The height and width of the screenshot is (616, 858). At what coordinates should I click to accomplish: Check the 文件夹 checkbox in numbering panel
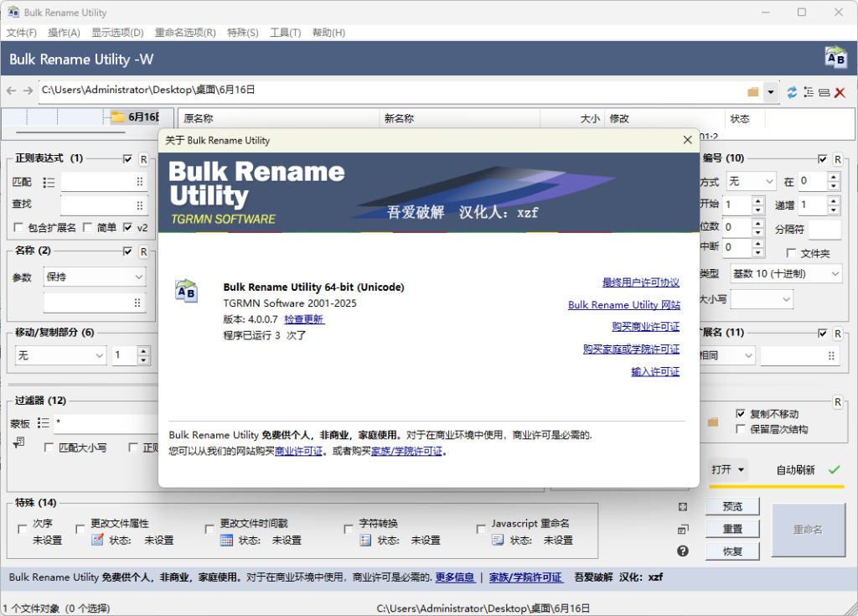[x=791, y=253]
